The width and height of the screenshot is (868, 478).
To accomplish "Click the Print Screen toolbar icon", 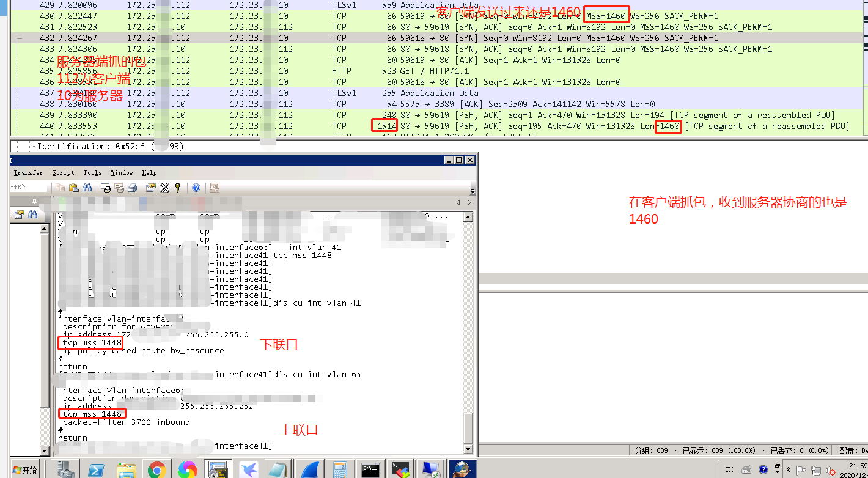I will click(105, 188).
